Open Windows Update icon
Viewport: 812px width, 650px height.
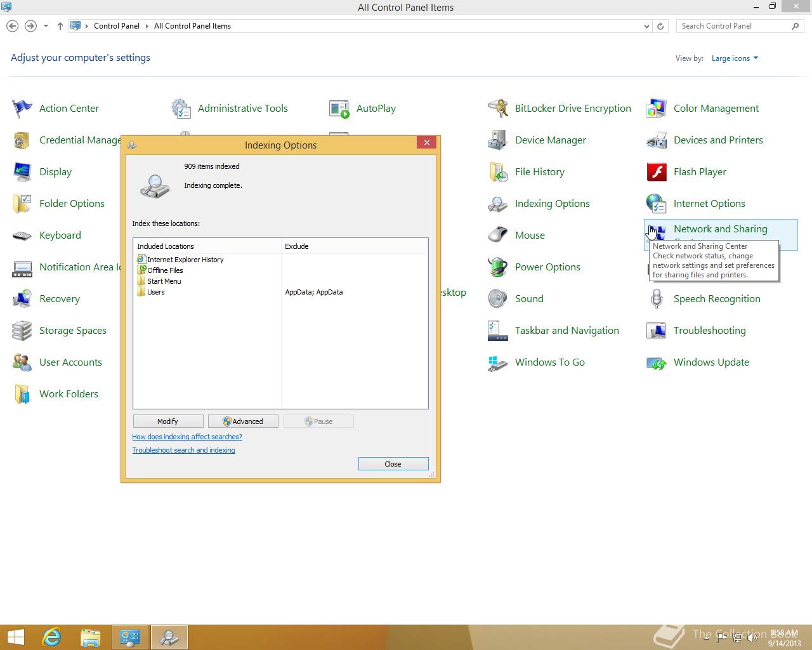657,362
